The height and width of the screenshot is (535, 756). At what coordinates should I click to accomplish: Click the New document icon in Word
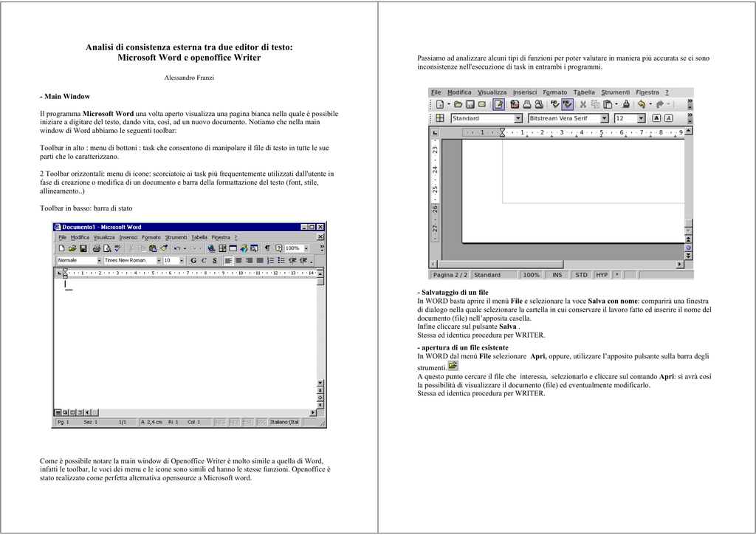point(61,248)
